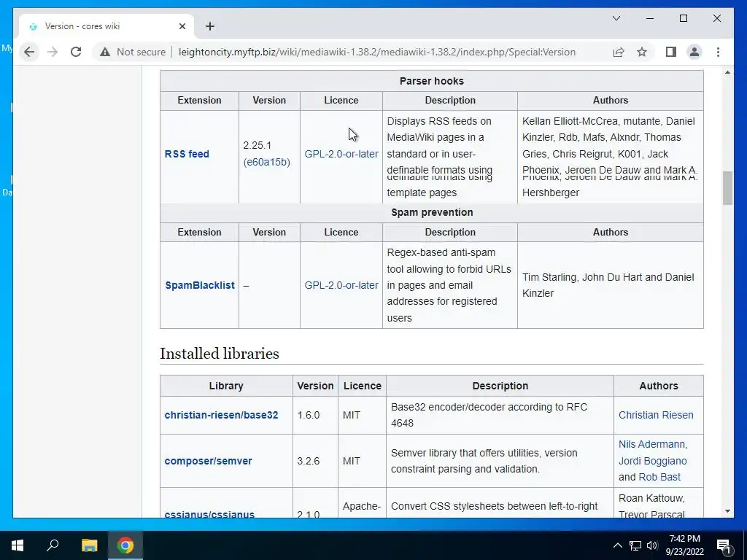
Task: Open the Windows Start menu
Action: [x=18, y=545]
